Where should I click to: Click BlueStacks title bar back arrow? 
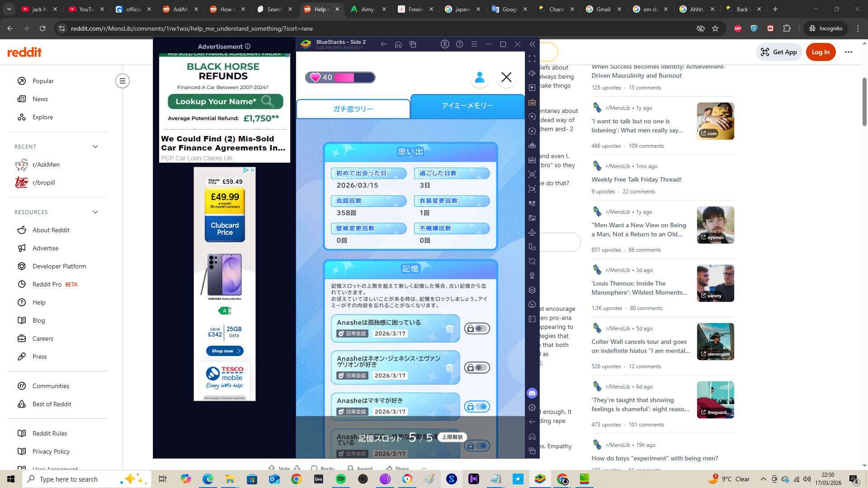pyautogui.click(x=384, y=44)
